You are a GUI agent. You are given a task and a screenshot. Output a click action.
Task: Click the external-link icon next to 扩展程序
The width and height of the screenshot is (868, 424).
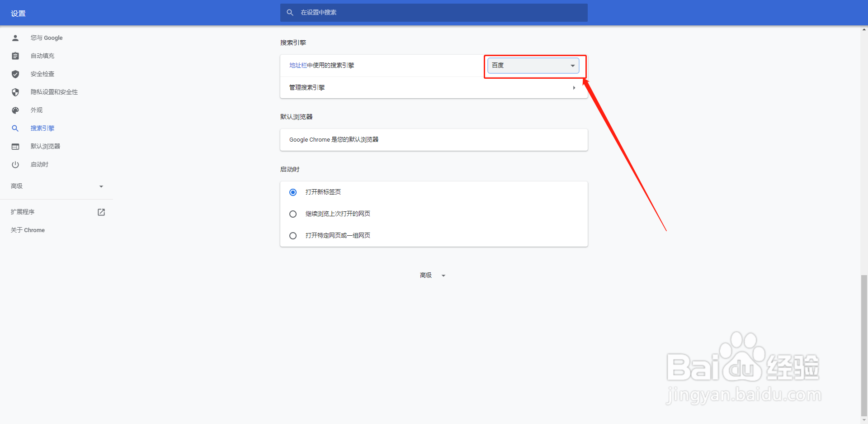(x=101, y=212)
